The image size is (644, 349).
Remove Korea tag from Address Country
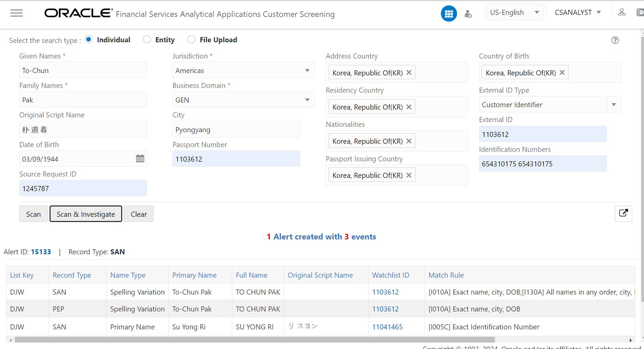pos(409,72)
